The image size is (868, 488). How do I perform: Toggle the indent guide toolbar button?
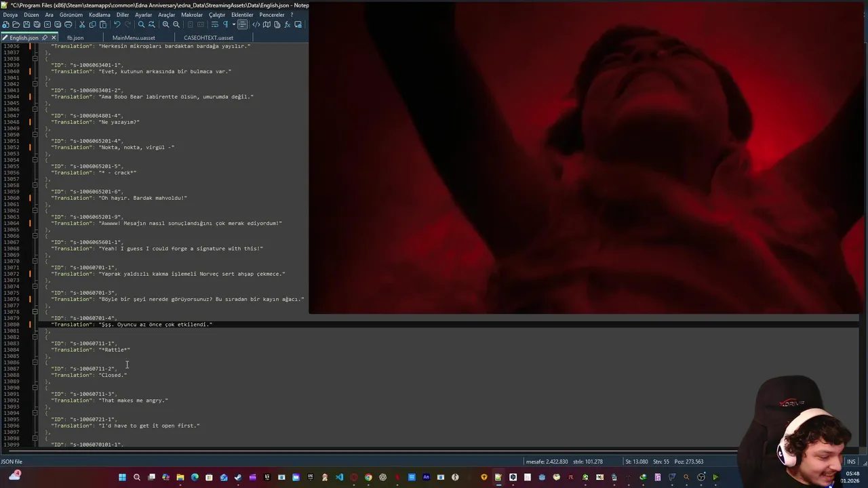pos(243,24)
